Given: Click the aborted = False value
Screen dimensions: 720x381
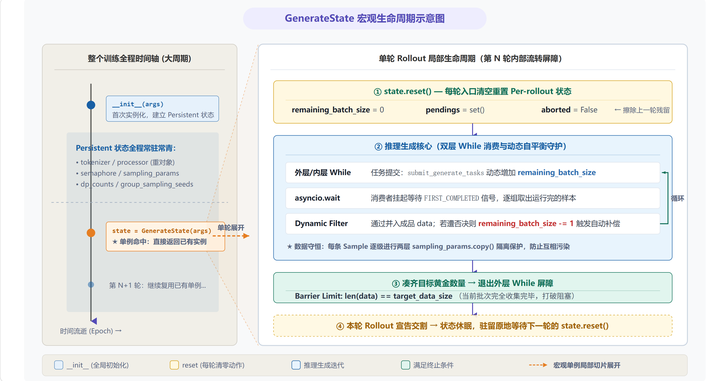Looking at the screenshot, I should 569,110.
